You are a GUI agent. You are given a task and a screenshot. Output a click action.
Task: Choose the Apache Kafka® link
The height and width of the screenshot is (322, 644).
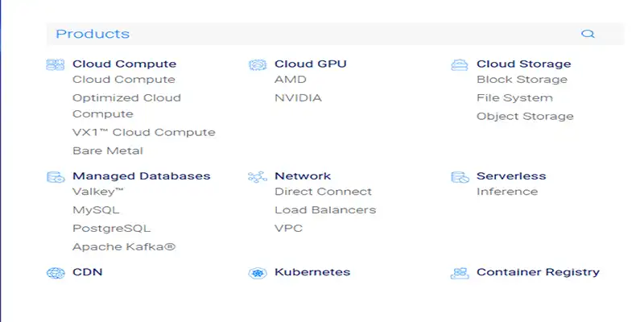point(124,247)
